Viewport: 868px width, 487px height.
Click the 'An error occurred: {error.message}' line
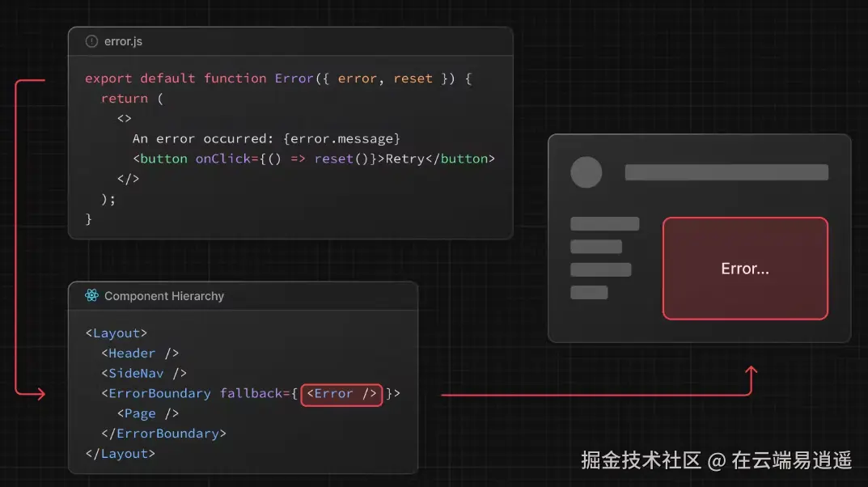tap(266, 138)
